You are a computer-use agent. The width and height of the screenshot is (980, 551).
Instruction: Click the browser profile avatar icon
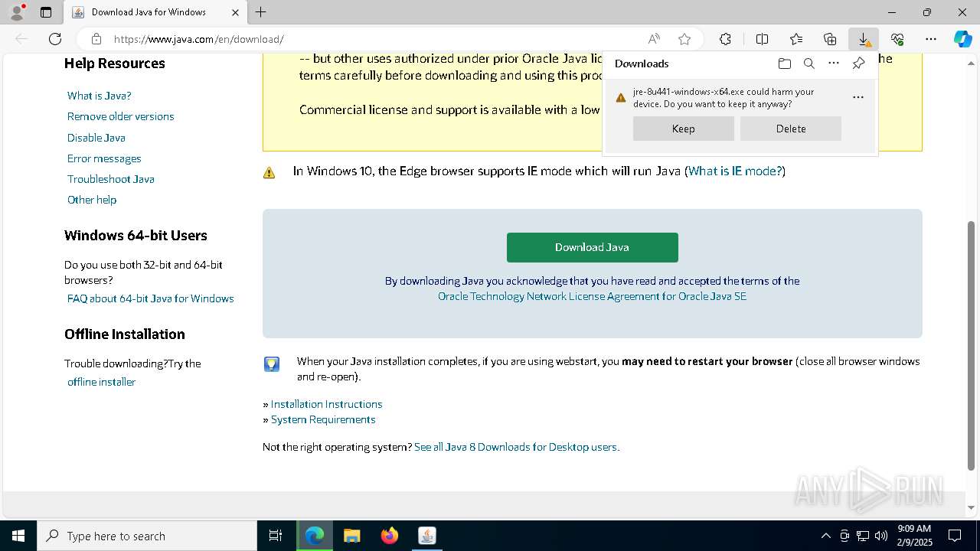pyautogui.click(x=16, y=12)
